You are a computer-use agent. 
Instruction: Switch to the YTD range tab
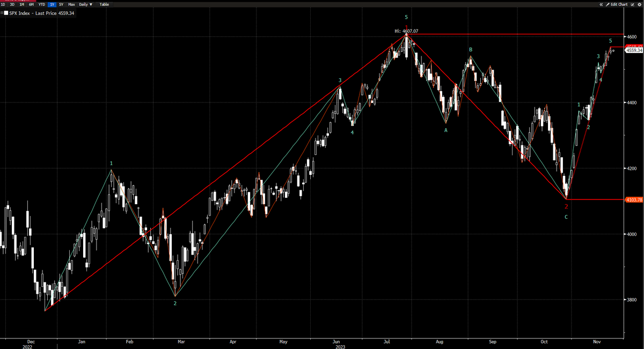click(41, 4)
